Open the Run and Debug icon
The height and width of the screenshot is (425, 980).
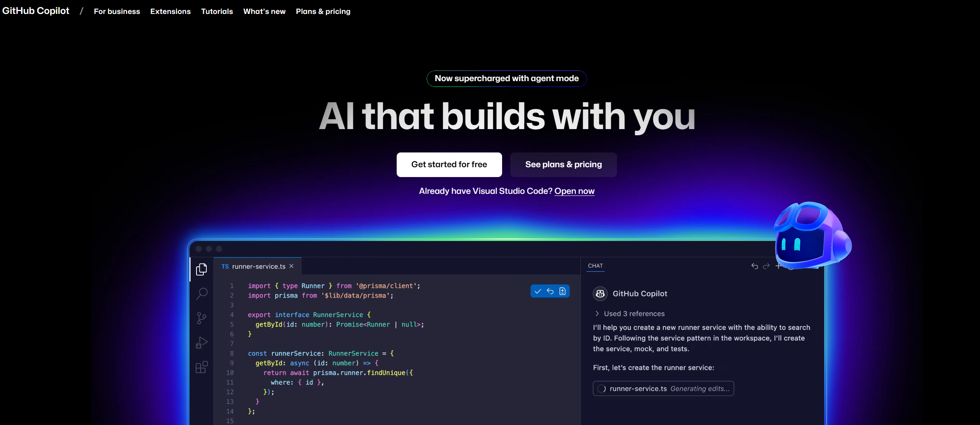(201, 343)
